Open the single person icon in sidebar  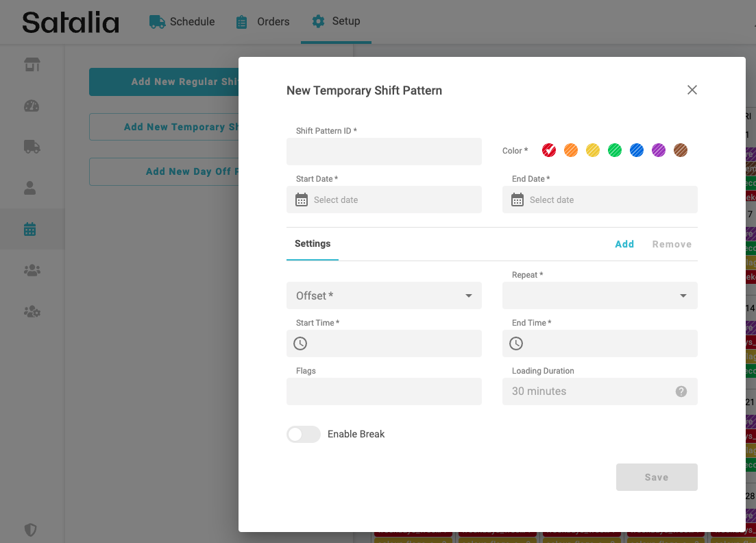pyautogui.click(x=30, y=189)
